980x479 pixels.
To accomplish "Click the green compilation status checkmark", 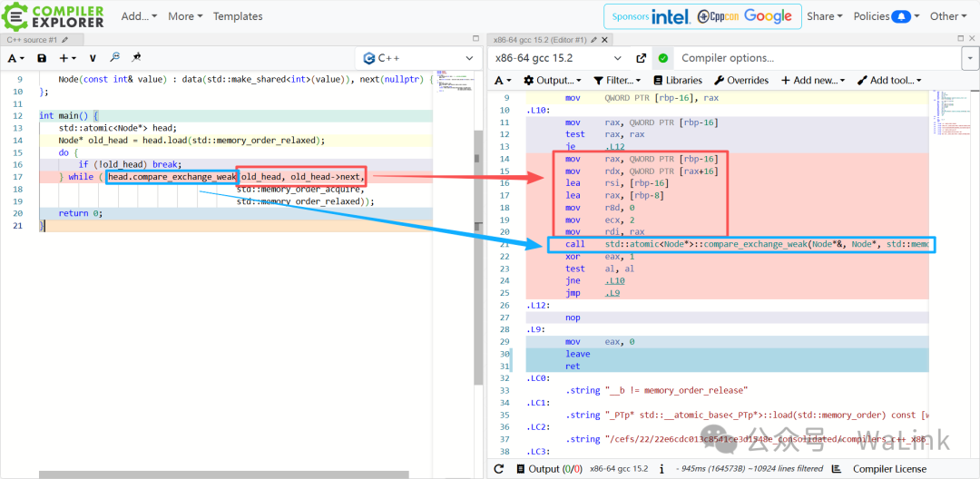I will [x=663, y=58].
